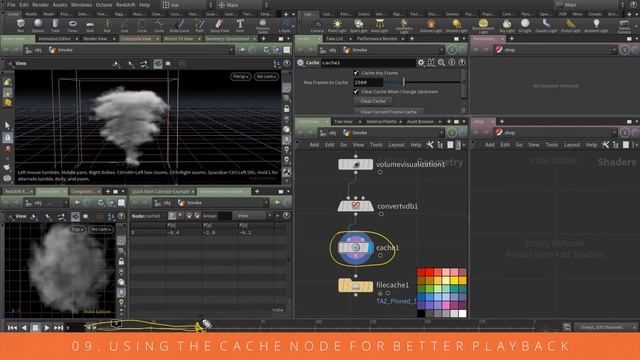Viewport: 640px width, 360px height.
Task: Select the Torus shelf tool
Action: (72, 25)
